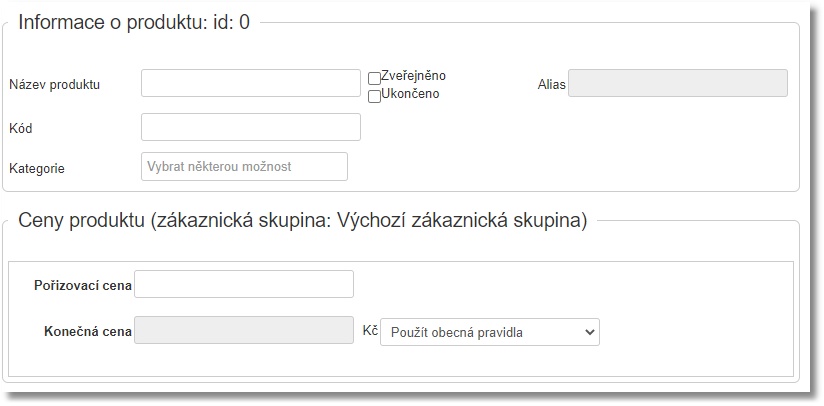Click the Název produktu text field
This screenshot has width=824, height=406.
tap(250, 83)
